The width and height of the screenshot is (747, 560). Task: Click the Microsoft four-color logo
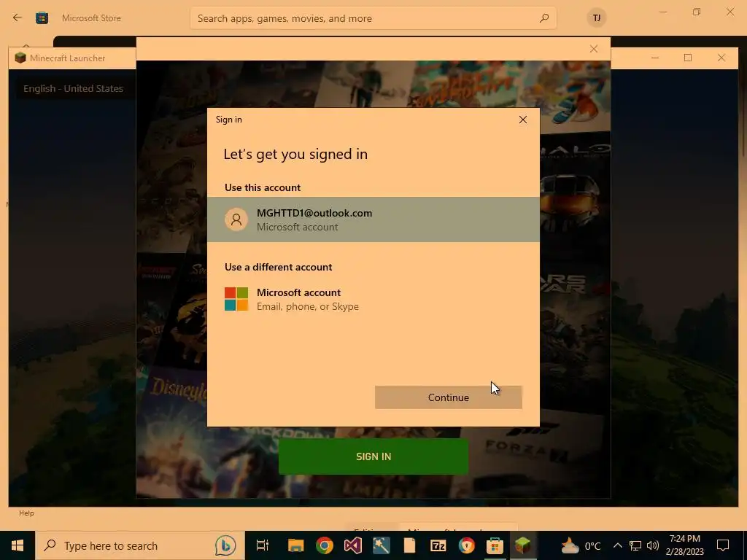(x=236, y=299)
